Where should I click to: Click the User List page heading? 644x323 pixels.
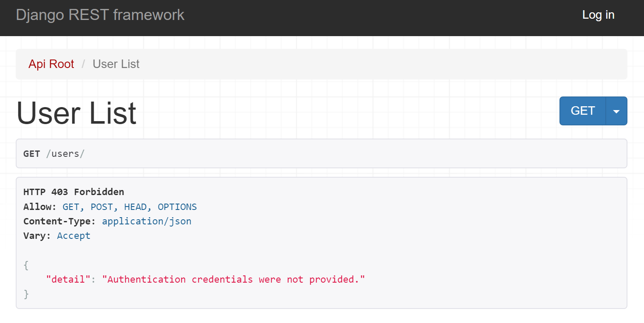tap(76, 113)
